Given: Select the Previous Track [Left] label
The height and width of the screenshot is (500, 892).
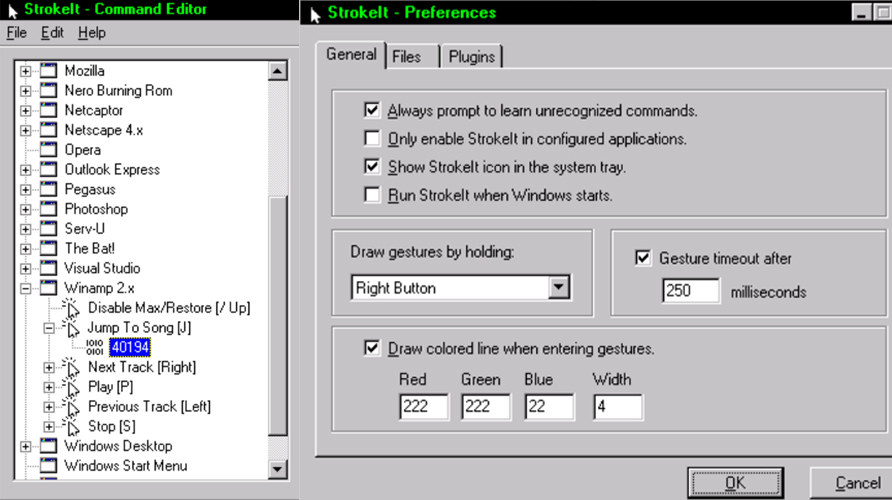Looking at the screenshot, I should (150, 407).
